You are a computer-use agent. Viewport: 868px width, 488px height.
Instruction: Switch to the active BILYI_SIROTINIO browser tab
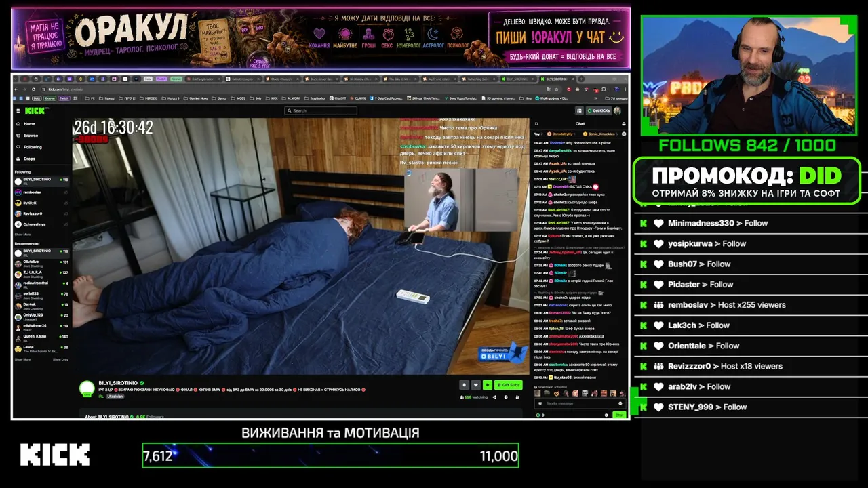coord(556,79)
